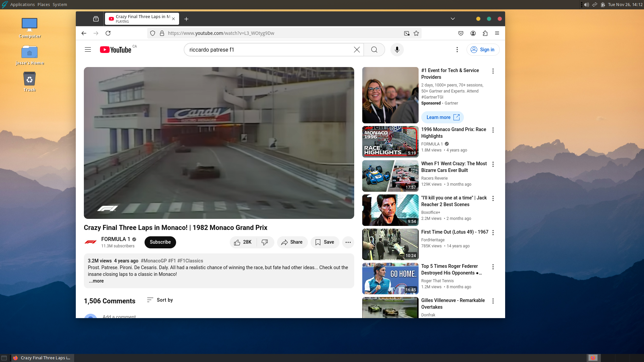Open Sort by comments dropdown
644x362 pixels.
(x=160, y=300)
